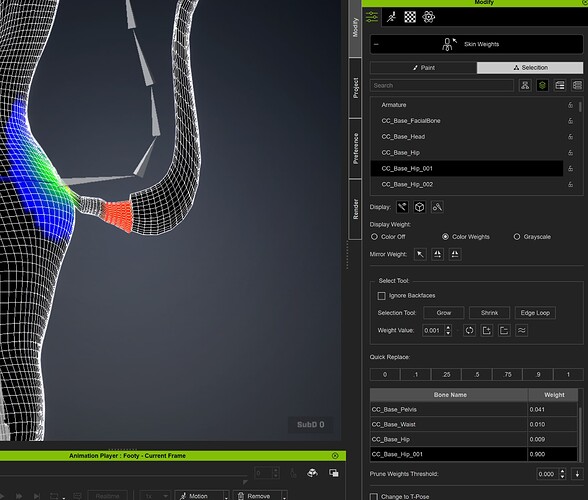Enable the Ignore Backfaces checkbox
Screen dimensions: 588x500
tap(381, 296)
